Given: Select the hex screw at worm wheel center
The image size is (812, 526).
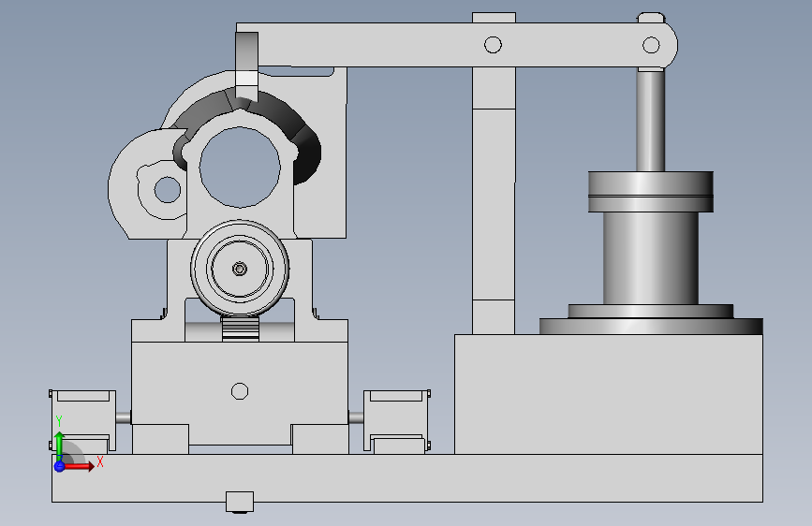Looking at the screenshot, I should 239,269.
